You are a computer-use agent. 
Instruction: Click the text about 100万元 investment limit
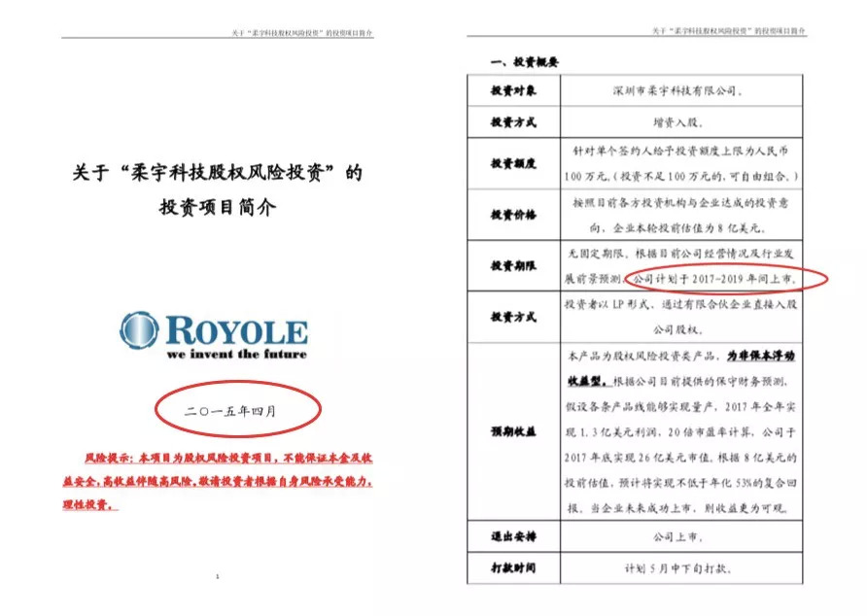pos(681,163)
